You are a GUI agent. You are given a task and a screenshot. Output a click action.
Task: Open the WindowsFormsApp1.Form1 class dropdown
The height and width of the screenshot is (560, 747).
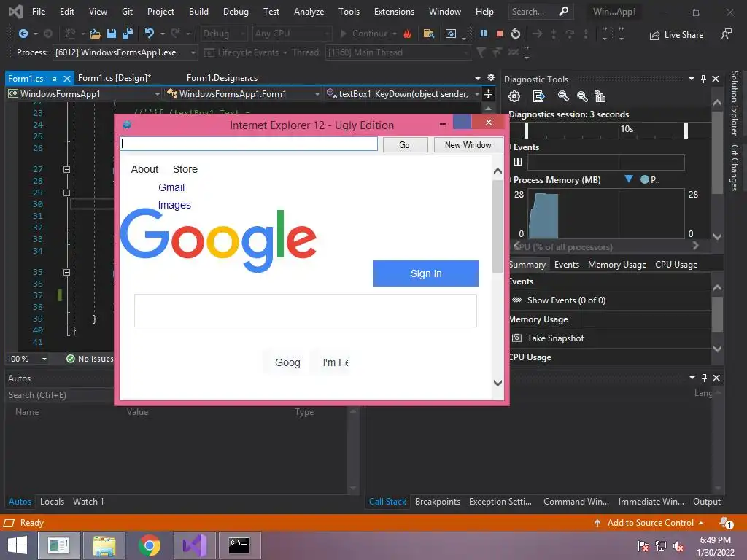pos(317,94)
